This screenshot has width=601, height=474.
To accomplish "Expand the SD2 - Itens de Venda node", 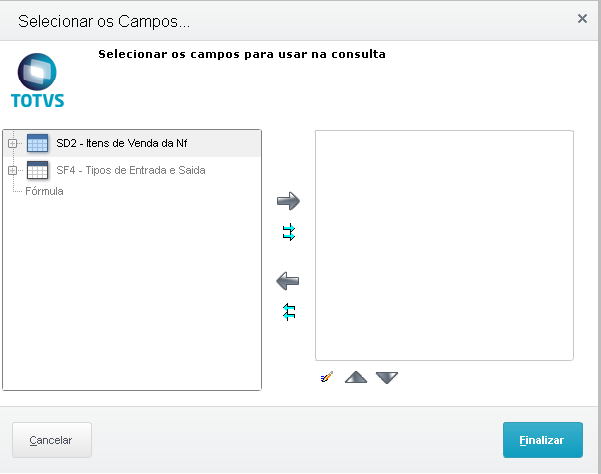I will pyautogui.click(x=13, y=143).
